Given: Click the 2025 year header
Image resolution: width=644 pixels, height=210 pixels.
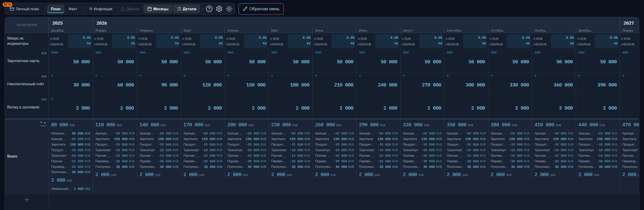Looking at the screenshot, I should point(57,23).
